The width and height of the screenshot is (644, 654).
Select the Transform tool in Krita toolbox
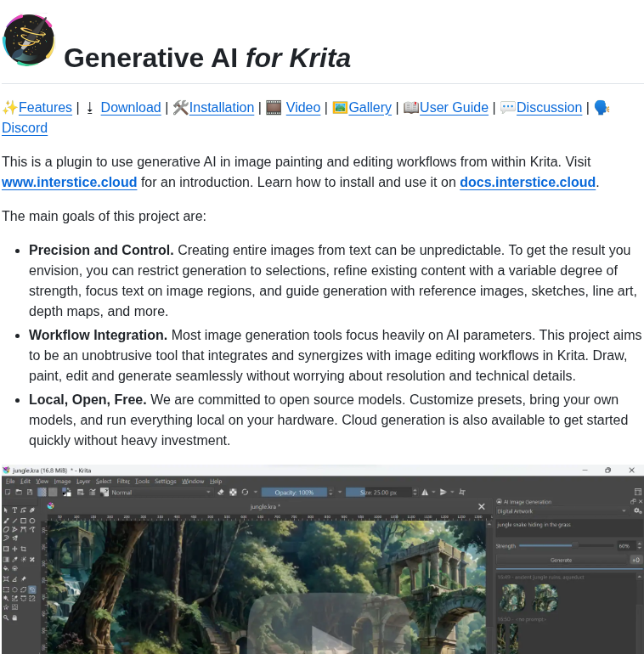[6, 549]
